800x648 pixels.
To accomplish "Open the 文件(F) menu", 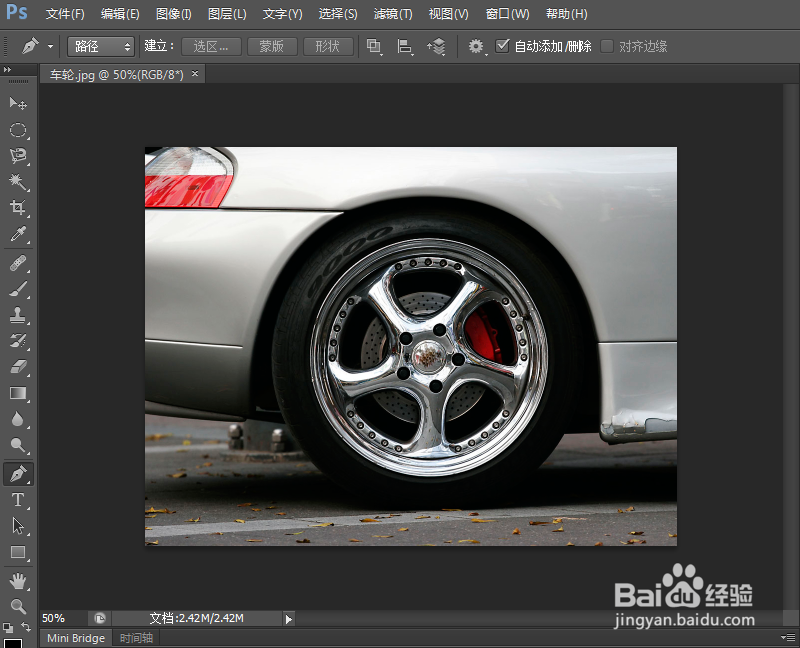I will (x=65, y=14).
